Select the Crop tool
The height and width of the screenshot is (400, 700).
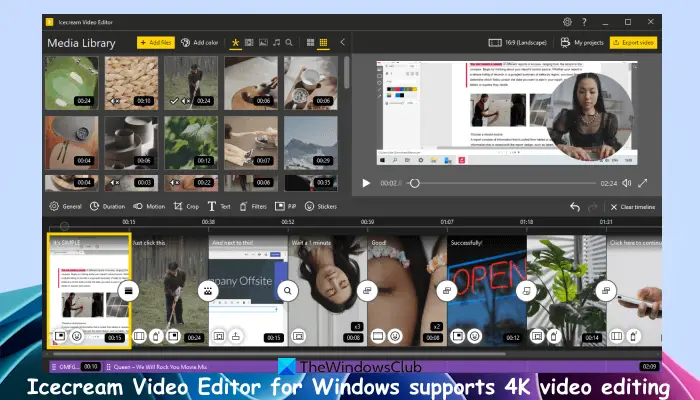[186, 206]
